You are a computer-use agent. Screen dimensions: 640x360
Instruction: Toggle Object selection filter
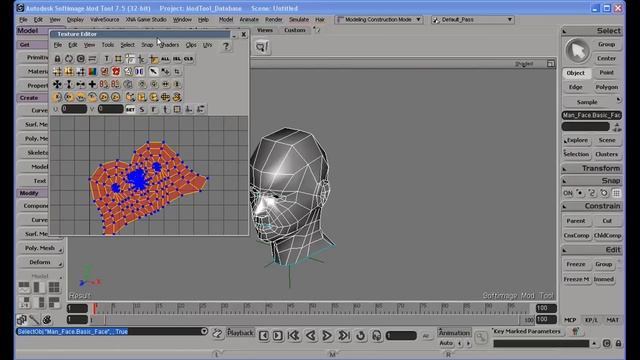pos(576,73)
